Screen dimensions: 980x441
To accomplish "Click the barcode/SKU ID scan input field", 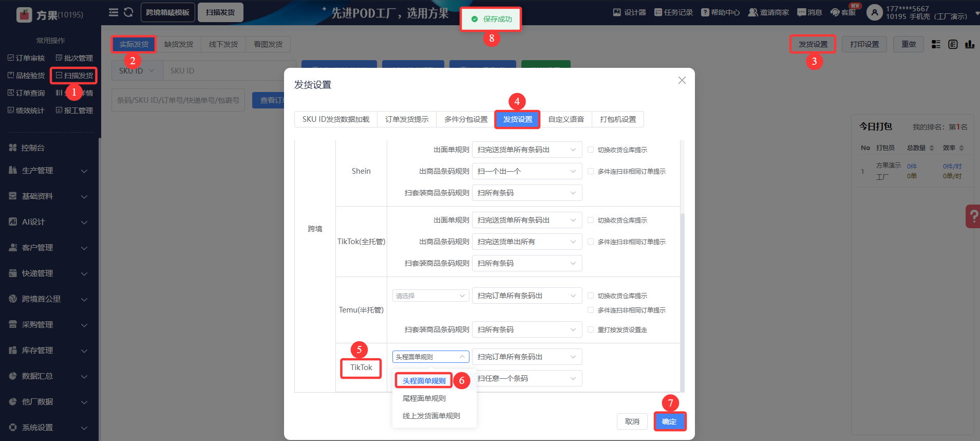I will (x=178, y=100).
